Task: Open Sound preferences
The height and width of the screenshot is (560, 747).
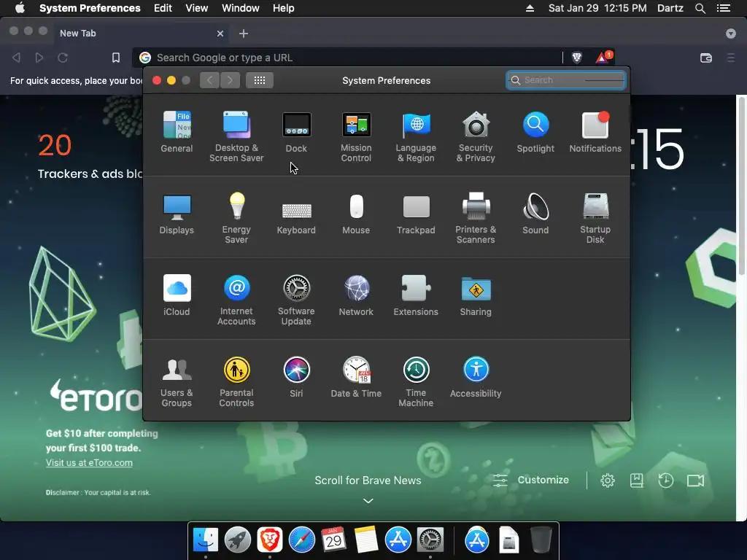Action: 535,214
